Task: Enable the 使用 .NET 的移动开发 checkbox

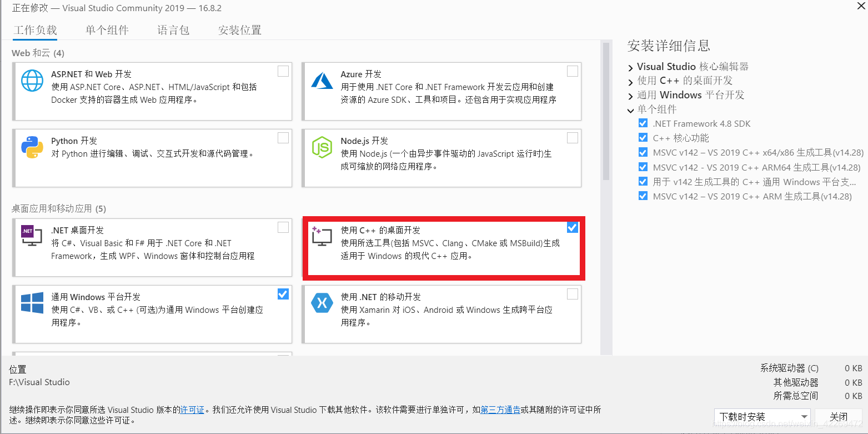Action: 573,293
